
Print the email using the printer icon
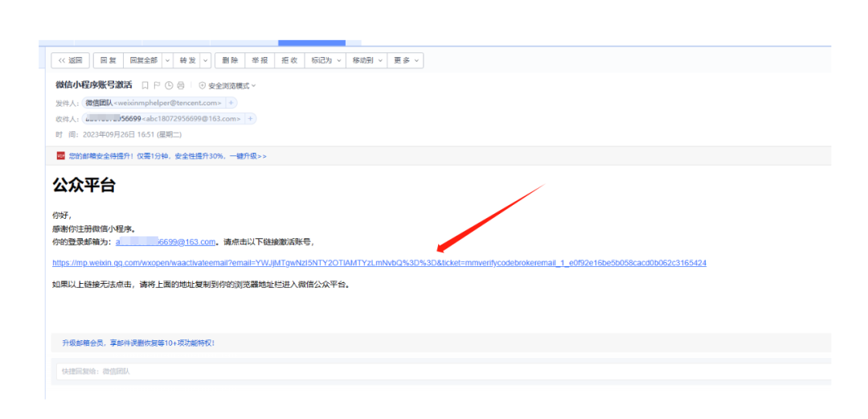(181, 85)
